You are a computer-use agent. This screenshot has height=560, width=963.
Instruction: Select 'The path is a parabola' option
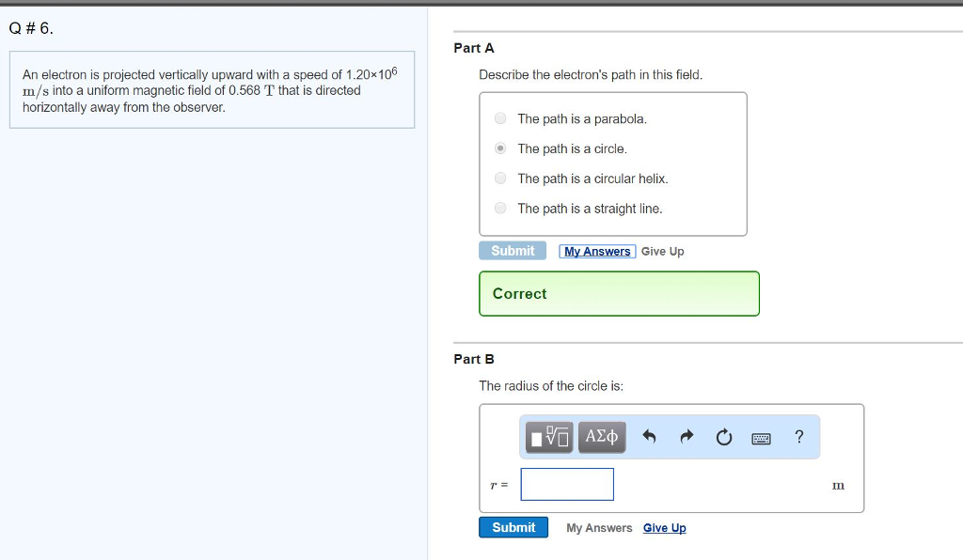pyautogui.click(x=500, y=118)
